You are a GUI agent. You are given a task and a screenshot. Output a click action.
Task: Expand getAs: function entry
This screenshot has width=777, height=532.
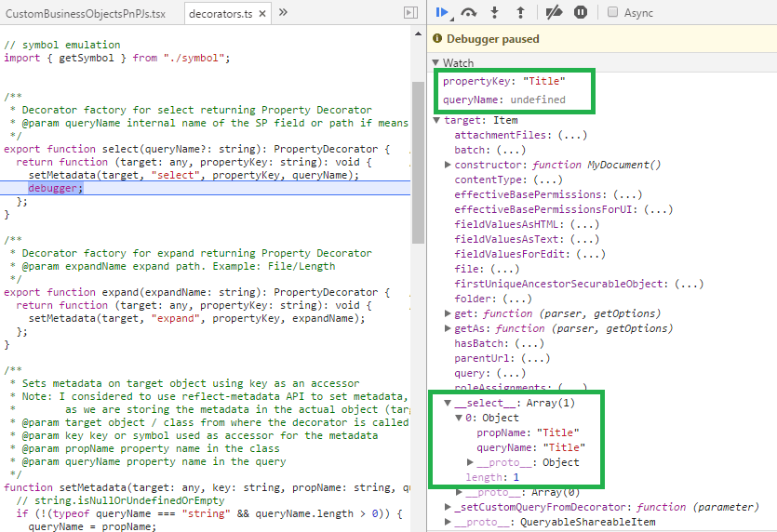(448, 328)
